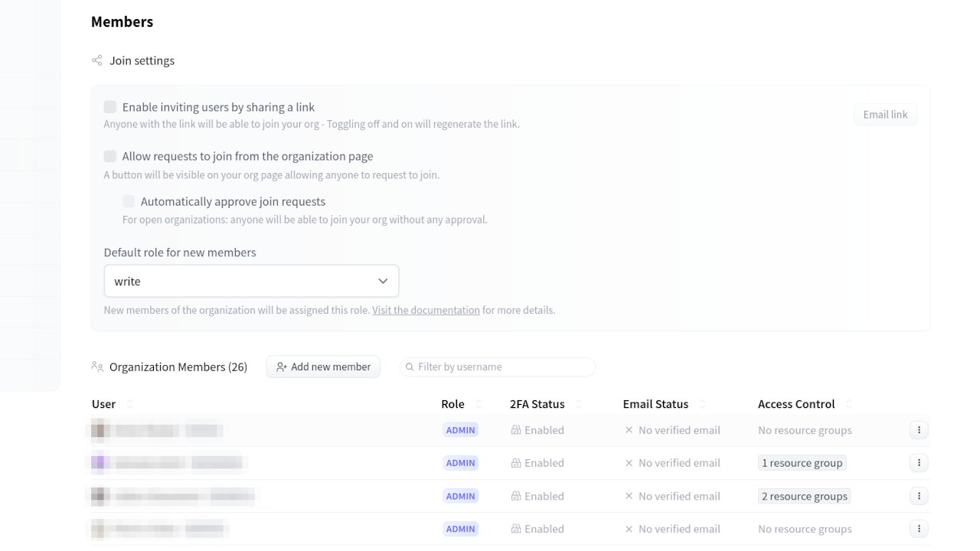980x551 pixels.
Task: Open the three-dot menu for the third member row
Action: coord(919,496)
